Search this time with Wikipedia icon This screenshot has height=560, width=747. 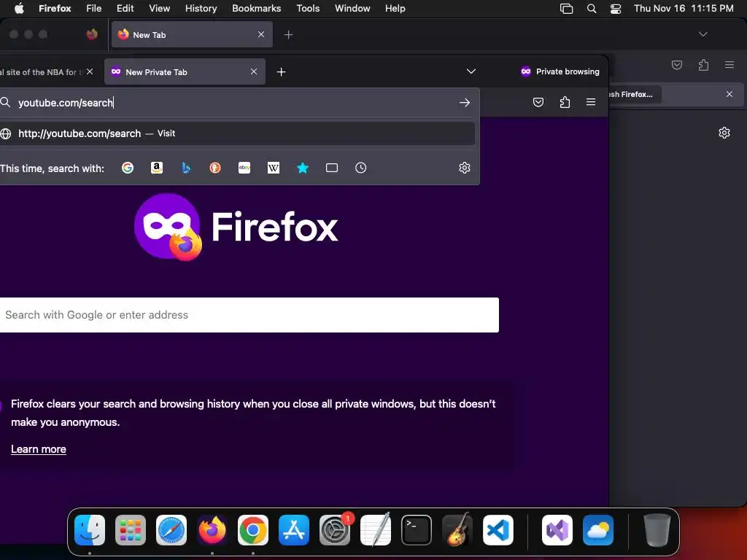pyautogui.click(x=274, y=168)
